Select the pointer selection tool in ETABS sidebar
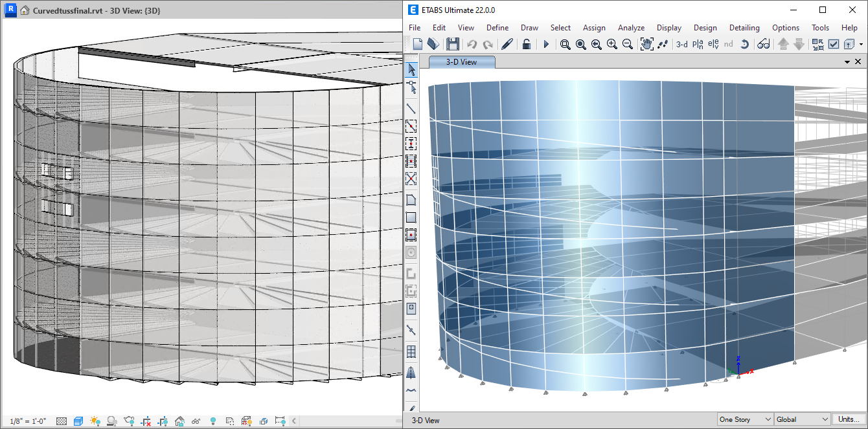The image size is (868, 429). [x=411, y=70]
